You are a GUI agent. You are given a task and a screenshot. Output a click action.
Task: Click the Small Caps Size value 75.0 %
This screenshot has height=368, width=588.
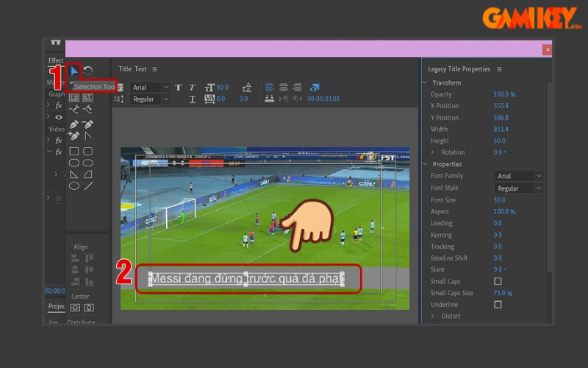click(503, 293)
